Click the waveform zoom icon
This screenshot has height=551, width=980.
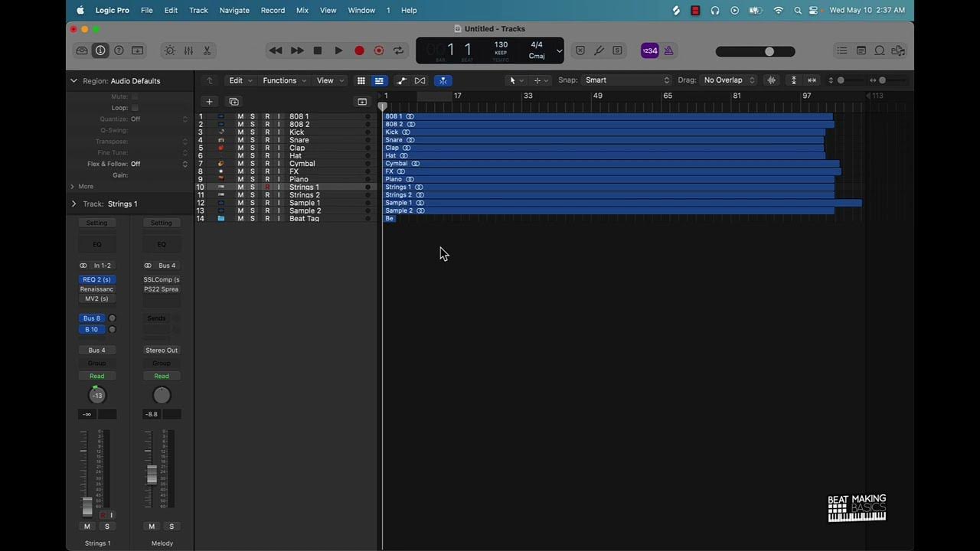772,80
